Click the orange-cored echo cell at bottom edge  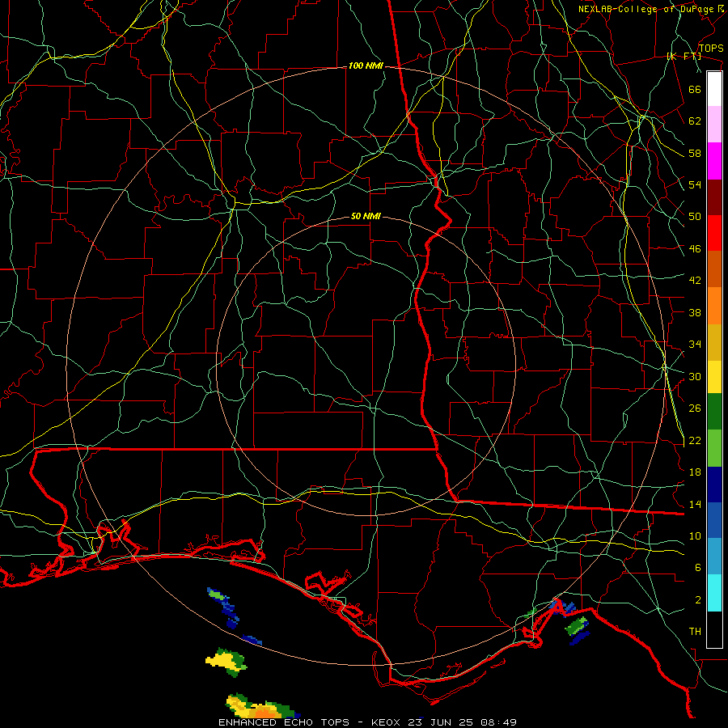point(261,706)
